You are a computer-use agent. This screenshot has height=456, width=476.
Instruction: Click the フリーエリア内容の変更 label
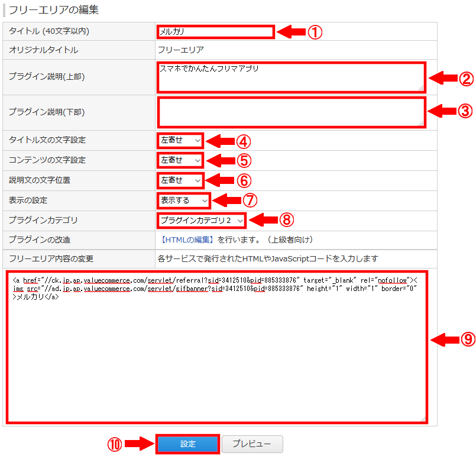[x=51, y=258]
